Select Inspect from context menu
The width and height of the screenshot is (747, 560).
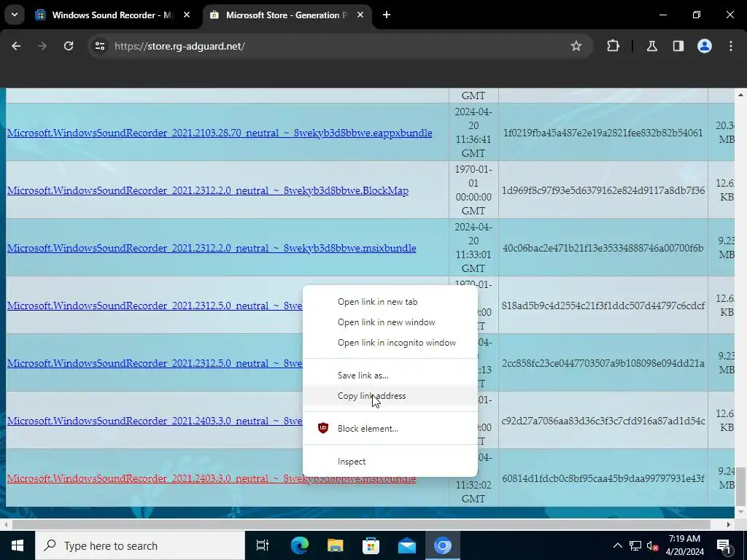tap(352, 462)
